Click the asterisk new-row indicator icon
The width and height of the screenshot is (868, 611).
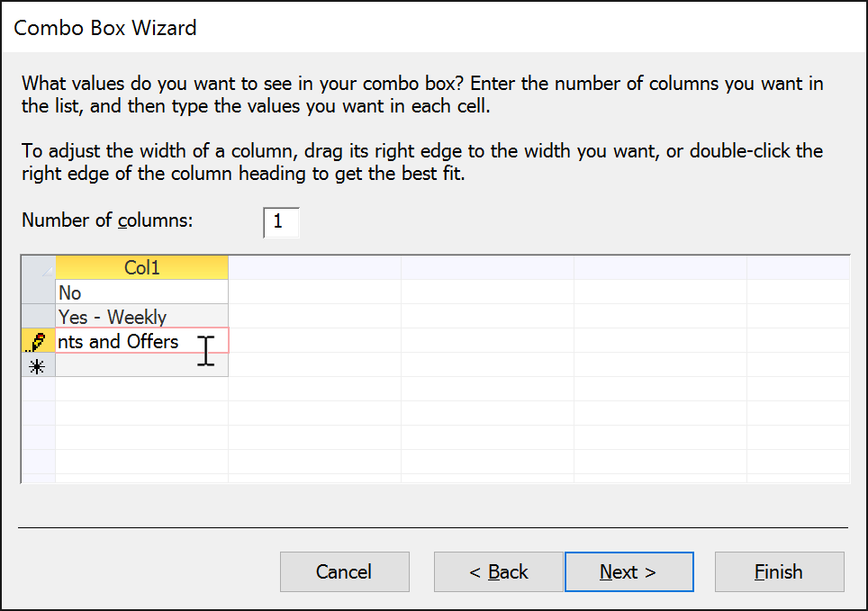point(37,366)
